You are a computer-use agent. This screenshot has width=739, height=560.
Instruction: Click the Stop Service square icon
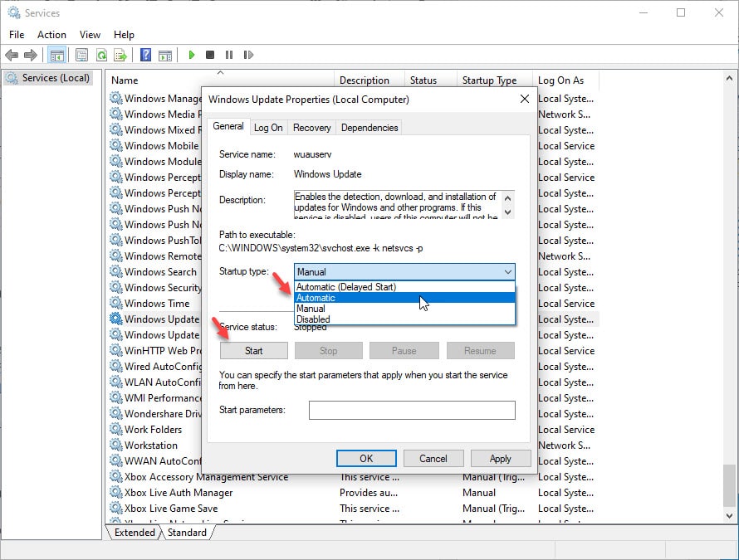210,55
